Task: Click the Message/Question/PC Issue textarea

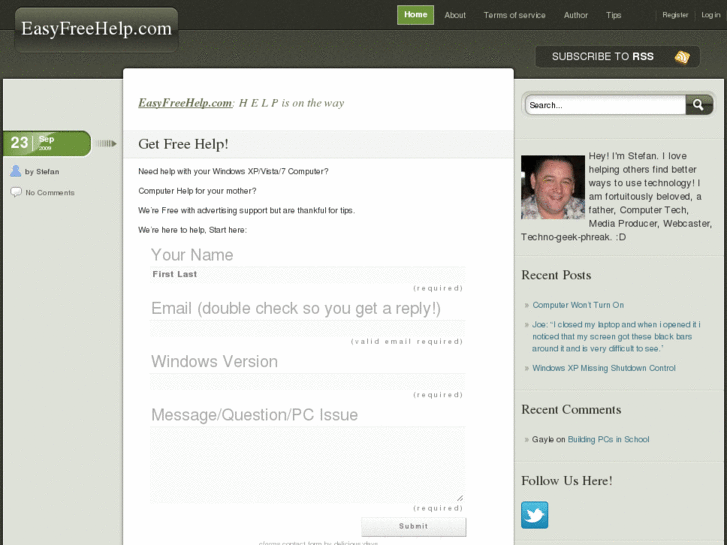Action: click(307, 465)
